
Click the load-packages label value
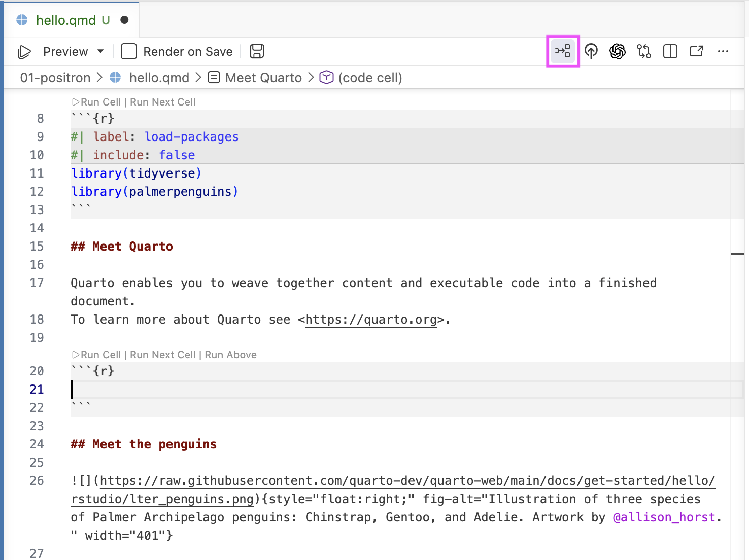click(191, 137)
